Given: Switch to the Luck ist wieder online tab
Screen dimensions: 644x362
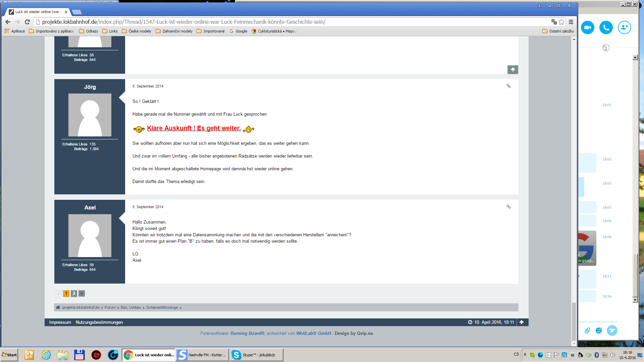Looking at the screenshot, I should pos(38,12).
